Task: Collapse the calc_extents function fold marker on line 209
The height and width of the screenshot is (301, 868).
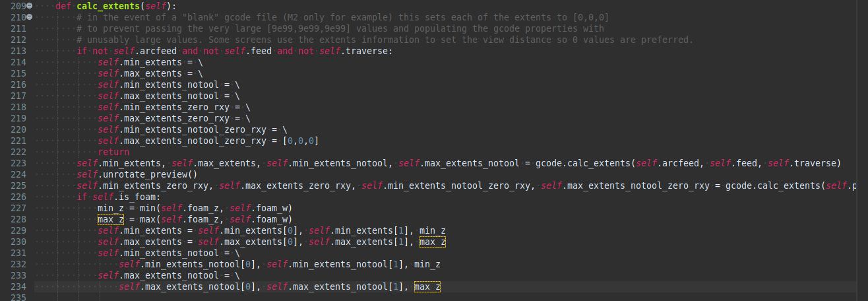Action: 30,6
